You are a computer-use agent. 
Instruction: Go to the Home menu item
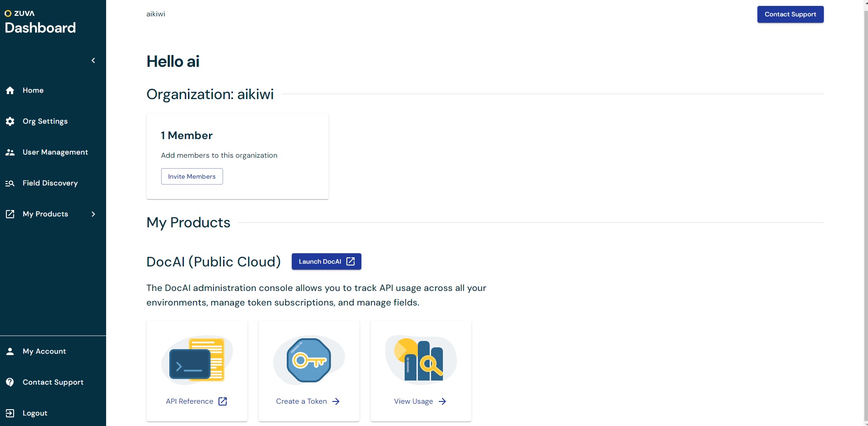[x=33, y=90]
